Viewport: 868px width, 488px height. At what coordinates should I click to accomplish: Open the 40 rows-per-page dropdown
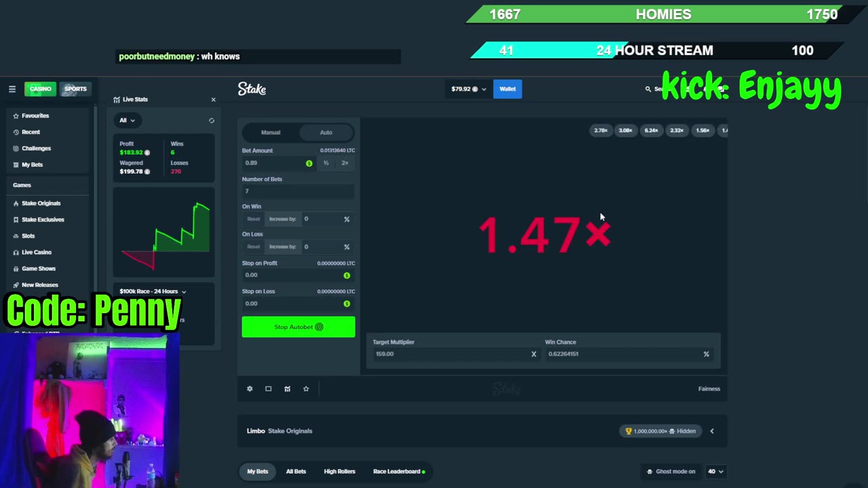click(715, 472)
